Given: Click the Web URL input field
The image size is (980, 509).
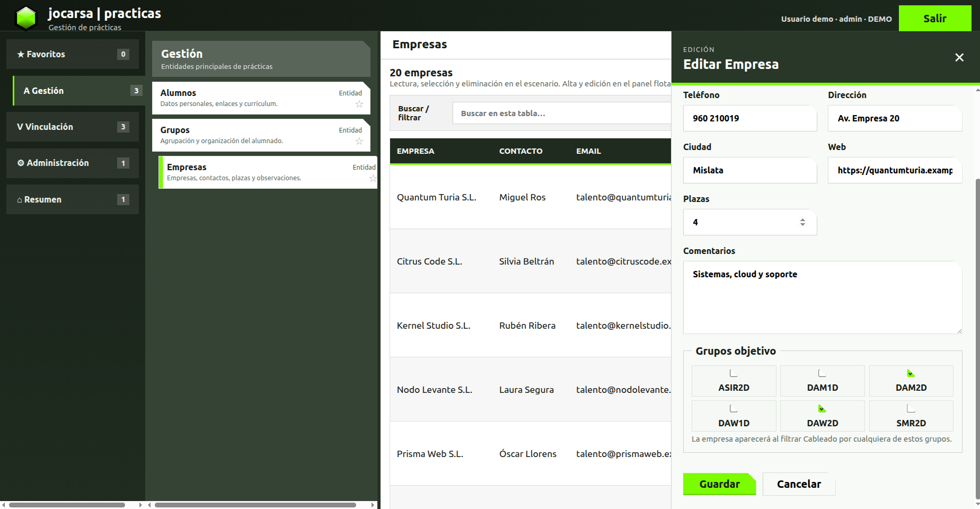Looking at the screenshot, I should [895, 170].
